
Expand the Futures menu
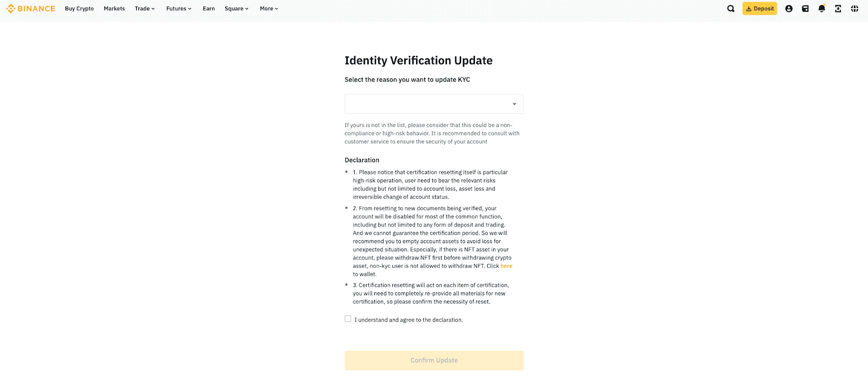[x=178, y=9]
